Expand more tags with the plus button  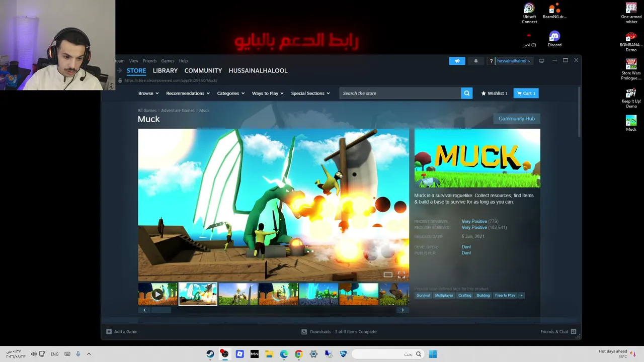(521, 296)
